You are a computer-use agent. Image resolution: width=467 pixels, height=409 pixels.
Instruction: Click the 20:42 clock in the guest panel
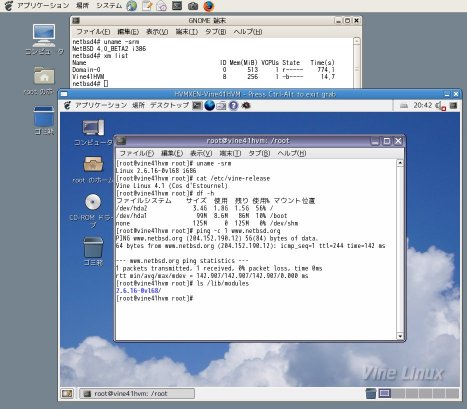423,105
